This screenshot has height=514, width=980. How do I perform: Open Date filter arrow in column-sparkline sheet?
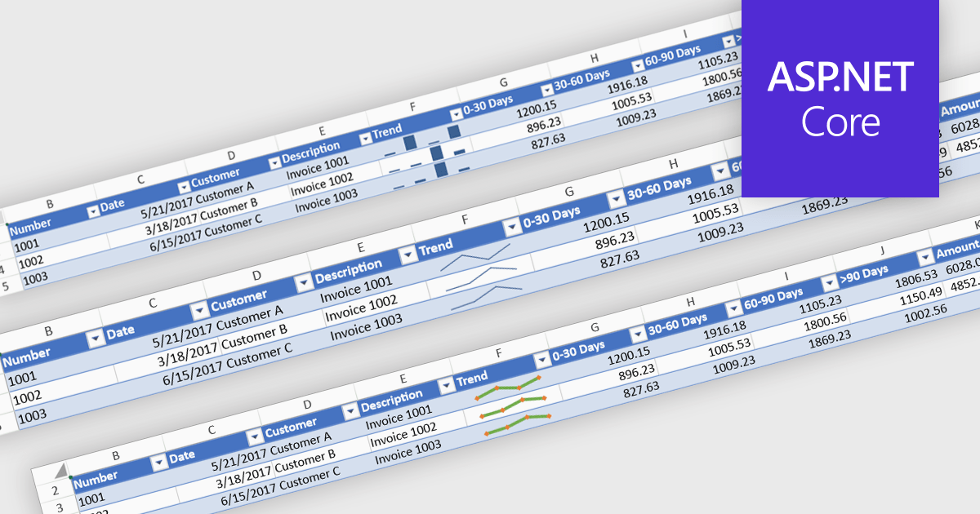click(x=184, y=187)
